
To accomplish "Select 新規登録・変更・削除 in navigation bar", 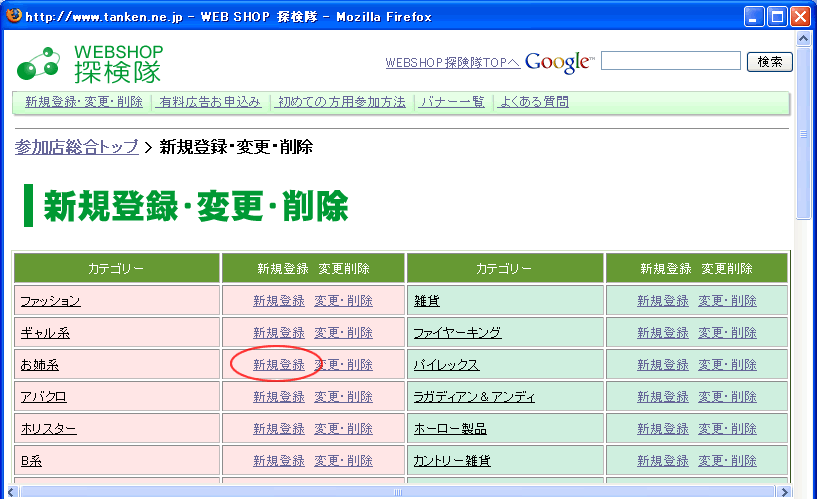I will pos(84,102).
